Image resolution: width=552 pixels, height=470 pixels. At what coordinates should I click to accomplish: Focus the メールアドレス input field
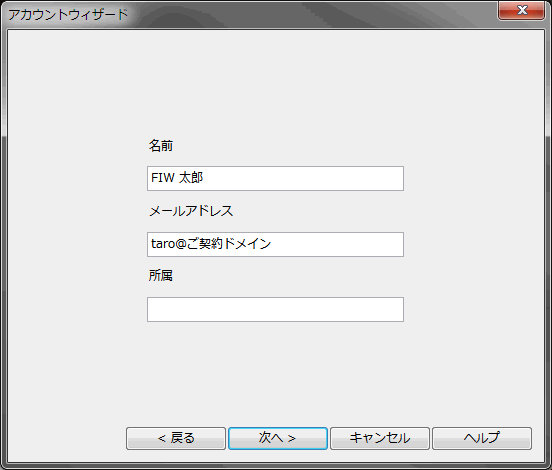(x=275, y=244)
